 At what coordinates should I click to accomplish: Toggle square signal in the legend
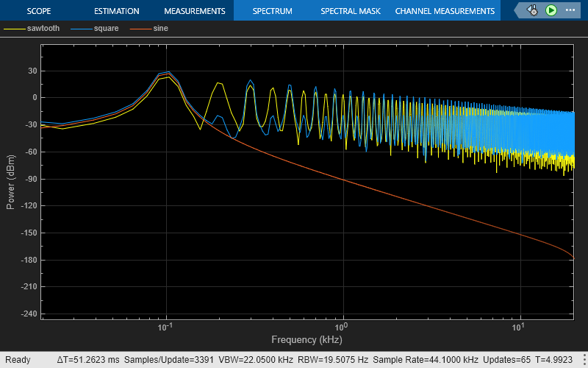click(x=107, y=29)
